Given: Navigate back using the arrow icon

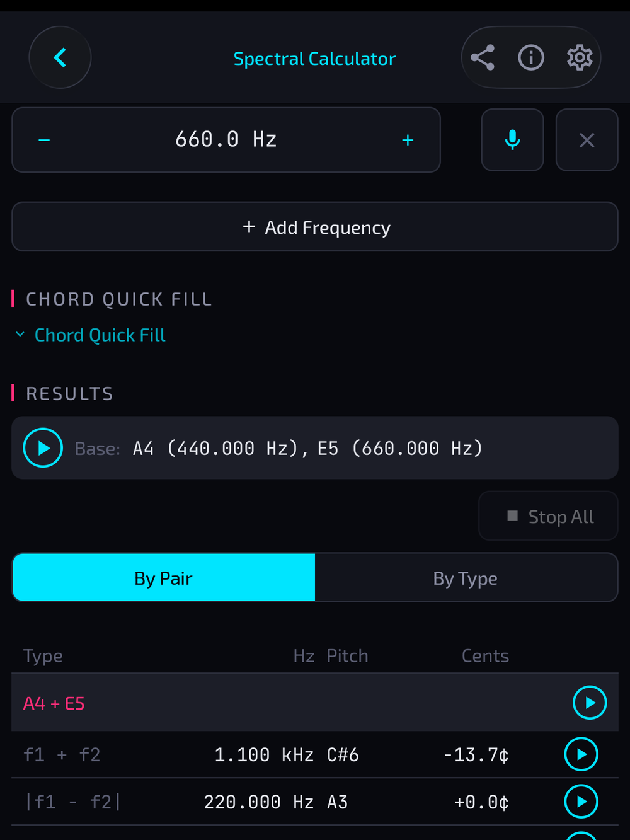Looking at the screenshot, I should tap(60, 57).
